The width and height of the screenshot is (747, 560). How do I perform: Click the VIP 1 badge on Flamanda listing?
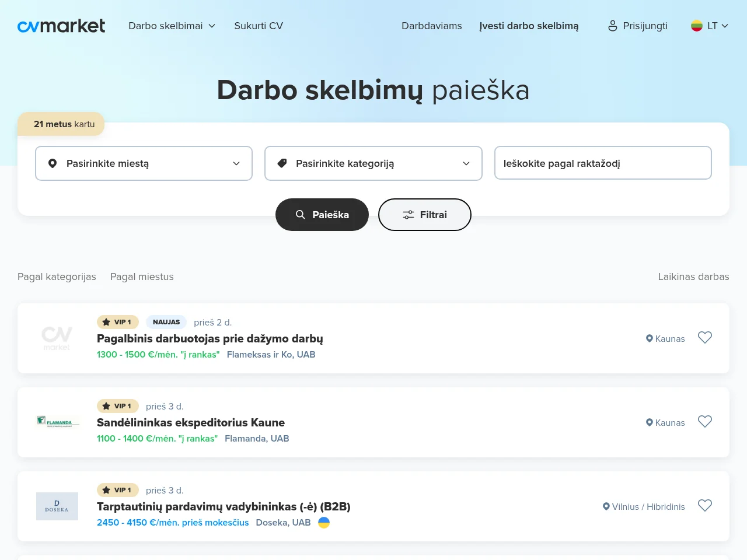pos(118,406)
